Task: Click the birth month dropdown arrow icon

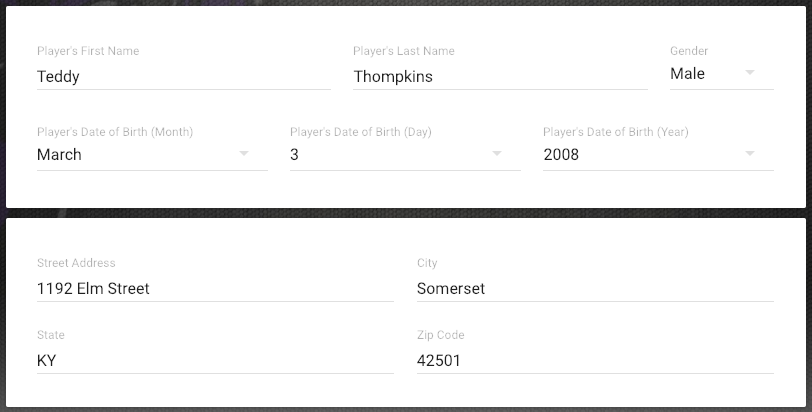Action: [x=244, y=154]
